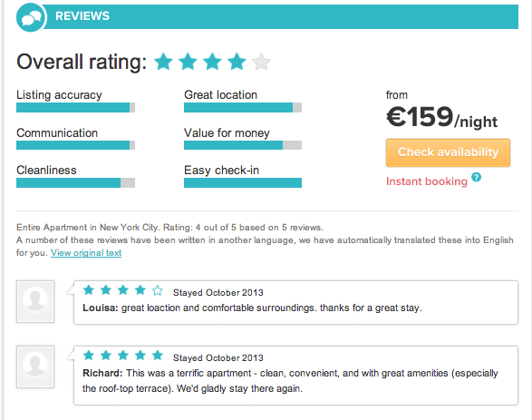Click the empty fifth star in Louisa's review
This screenshot has width=532, height=420.
(158, 290)
